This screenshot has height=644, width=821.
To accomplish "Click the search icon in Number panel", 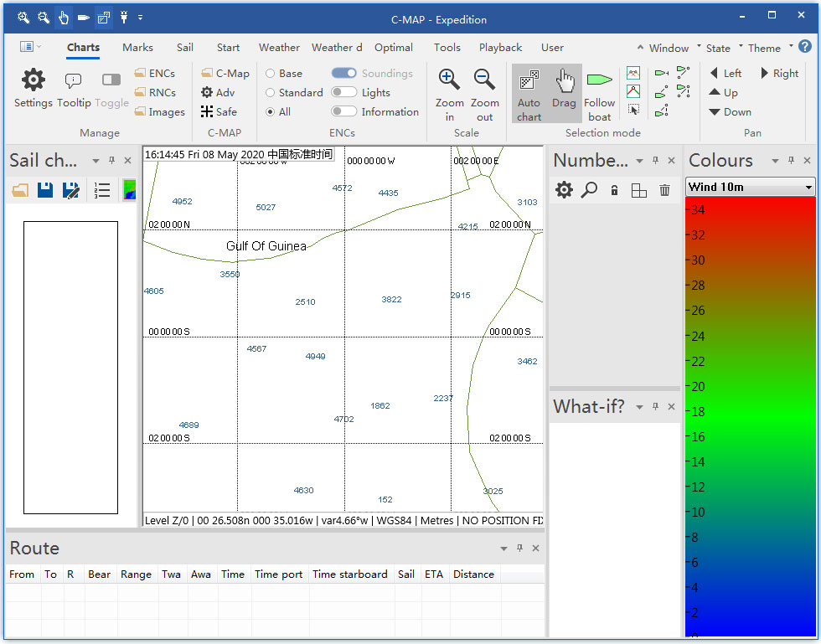I will click(x=589, y=190).
